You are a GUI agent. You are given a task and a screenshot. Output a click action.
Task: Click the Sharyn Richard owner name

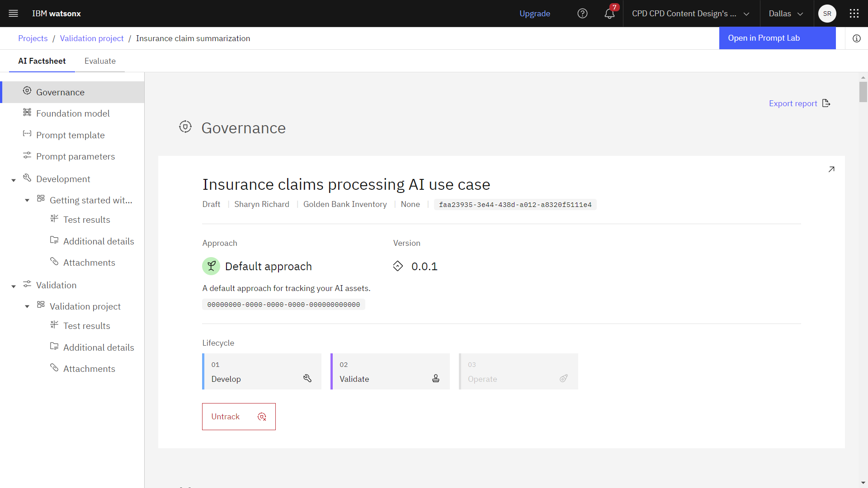coord(262,204)
